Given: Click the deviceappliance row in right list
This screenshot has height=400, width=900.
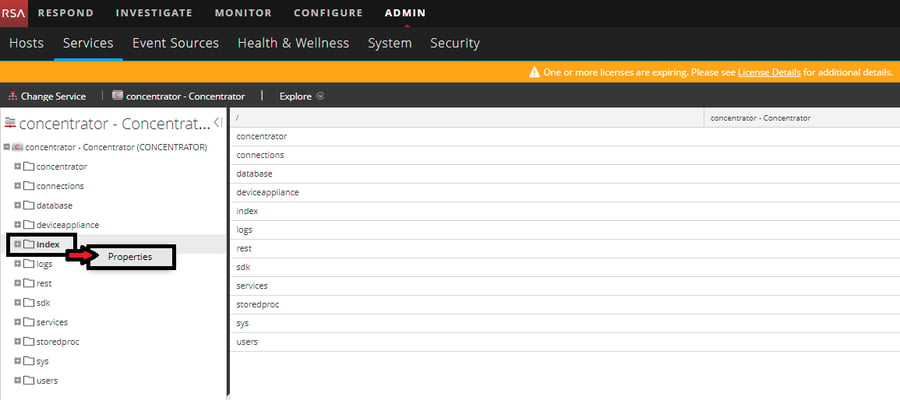Looking at the screenshot, I should (x=564, y=192).
